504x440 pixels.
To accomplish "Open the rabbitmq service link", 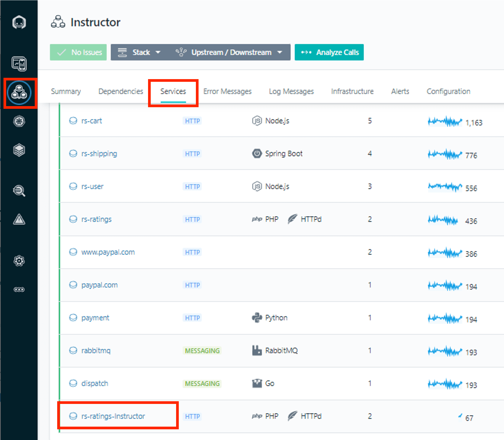I will point(96,350).
